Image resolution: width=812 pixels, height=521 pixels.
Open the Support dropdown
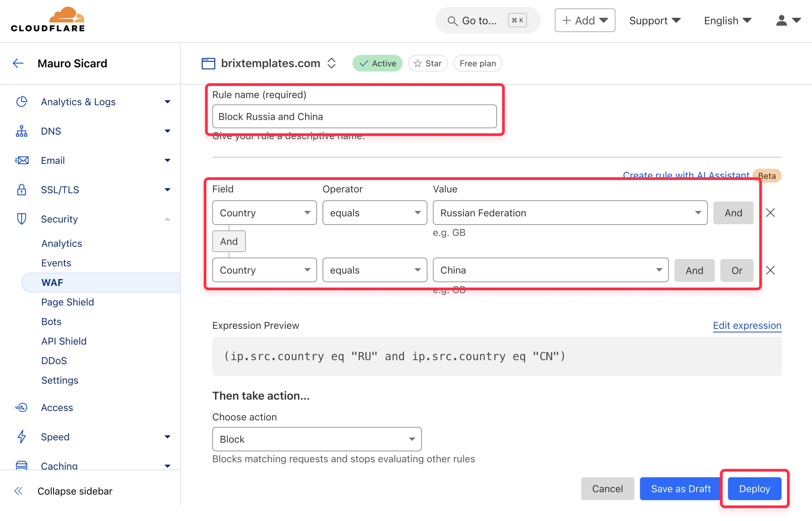[655, 21]
